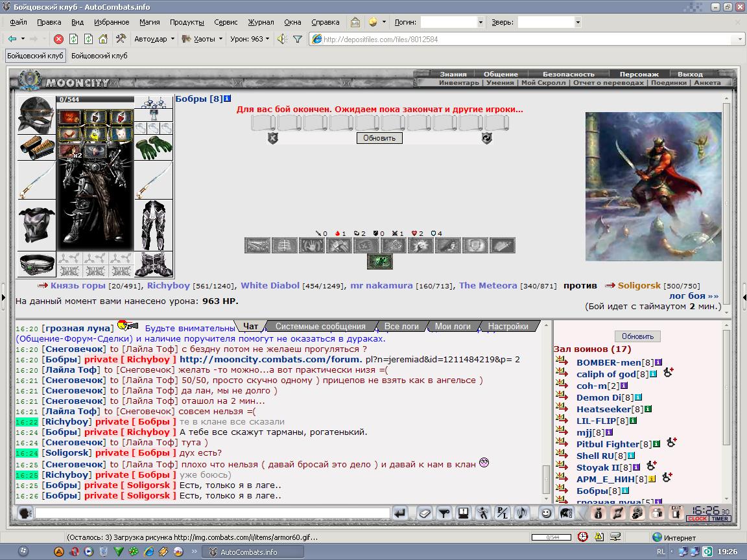Open the Журнал menu
The image size is (747, 560).
[x=261, y=22]
